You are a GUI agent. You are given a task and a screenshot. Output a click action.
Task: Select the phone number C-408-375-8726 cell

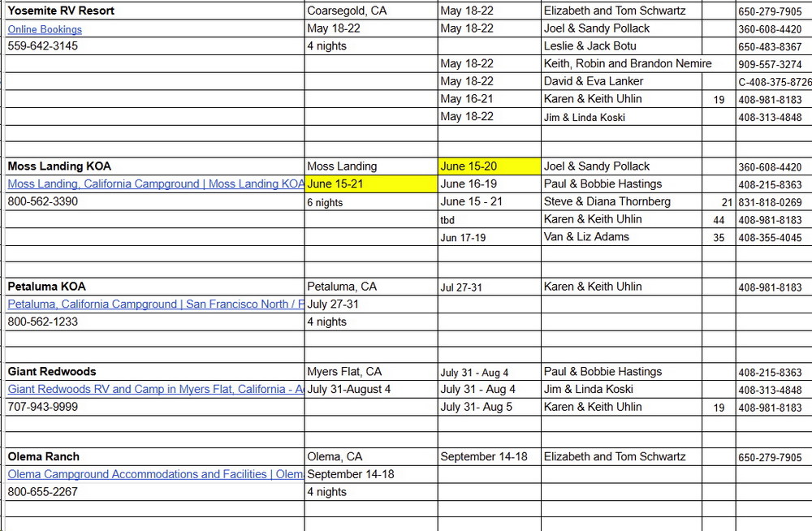point(774,82)
